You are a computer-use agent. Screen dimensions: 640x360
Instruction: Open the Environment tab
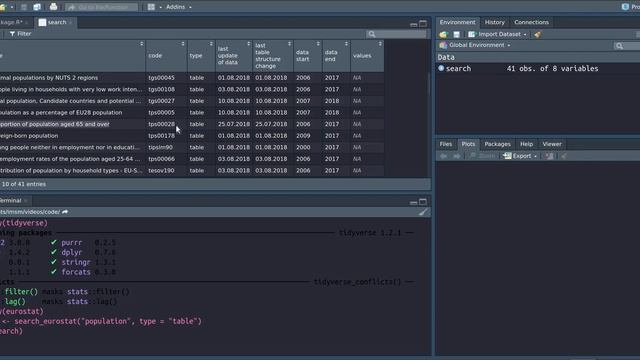(x=457, y=22)
